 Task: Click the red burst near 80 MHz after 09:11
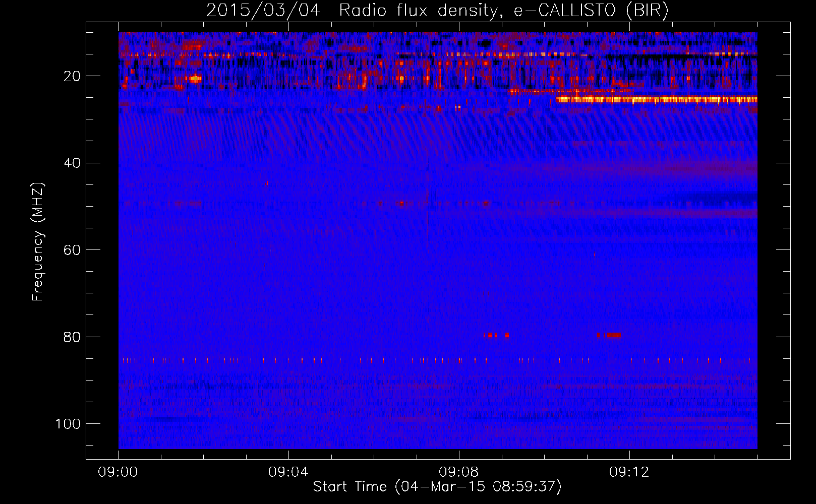pyautogui.click(x=609, y=335)
